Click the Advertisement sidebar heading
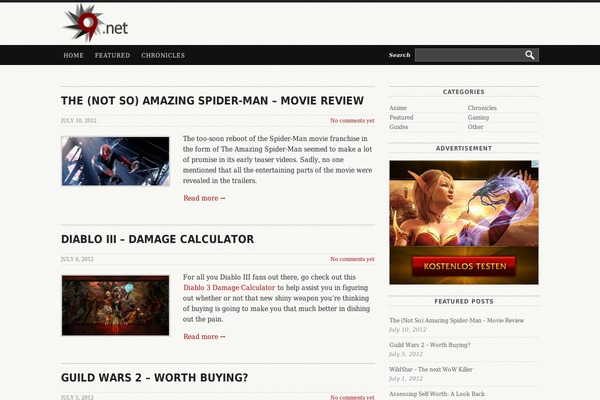This screenshot has width=600, height=400. click(464, 149)
